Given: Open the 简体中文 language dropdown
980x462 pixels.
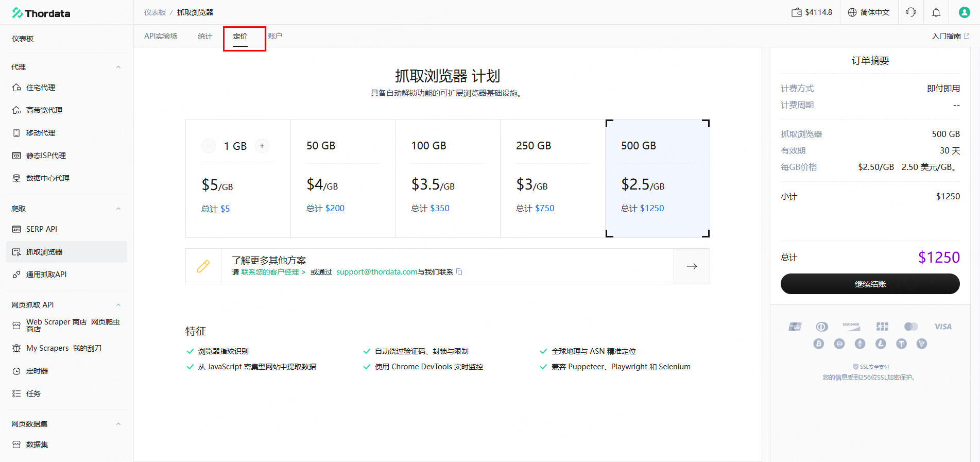Looking at the screenshot, I should click(869, 12).
